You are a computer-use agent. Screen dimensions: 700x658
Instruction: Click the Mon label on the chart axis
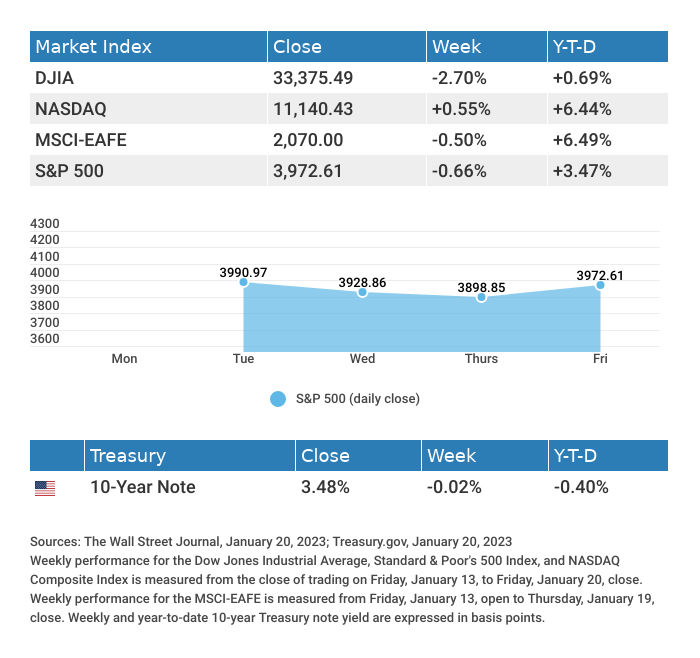[124, 358]
